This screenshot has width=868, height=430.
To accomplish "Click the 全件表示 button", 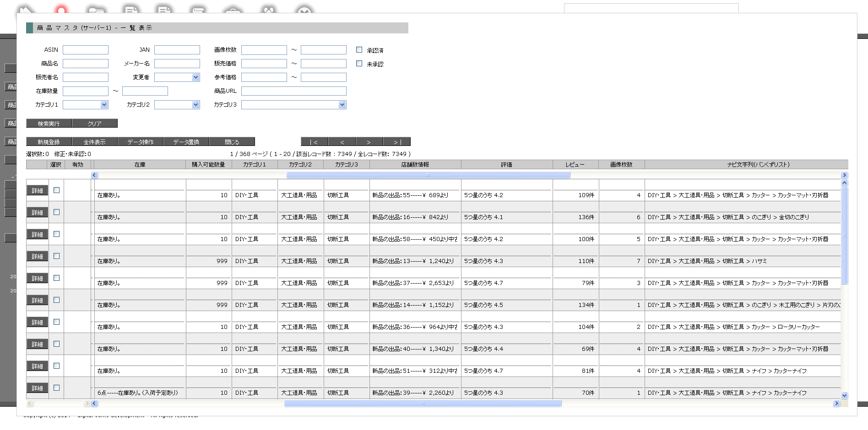I will point(94,142).
